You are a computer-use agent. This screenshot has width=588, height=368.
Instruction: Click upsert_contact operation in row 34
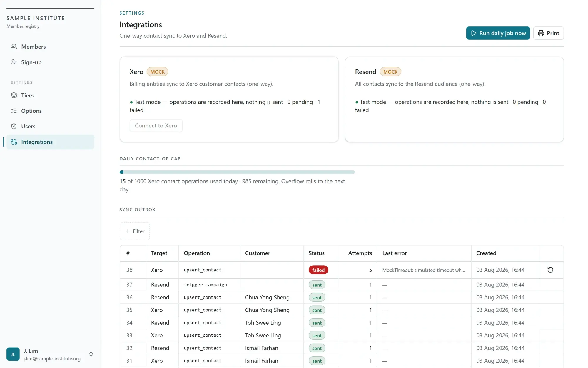(202, 323)
